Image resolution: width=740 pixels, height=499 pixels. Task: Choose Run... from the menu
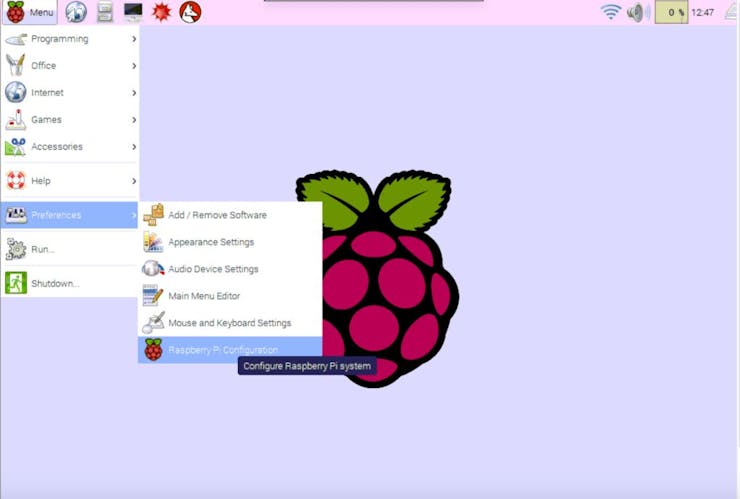coord(70,249)
